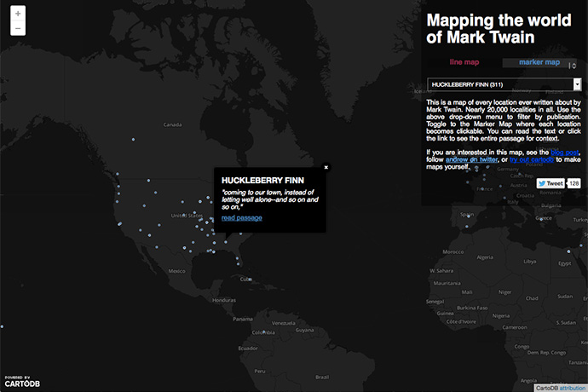Click the stepper arrows beside marker map
The height and width of the screenshot is (392, 588).
tap(573, 66)
